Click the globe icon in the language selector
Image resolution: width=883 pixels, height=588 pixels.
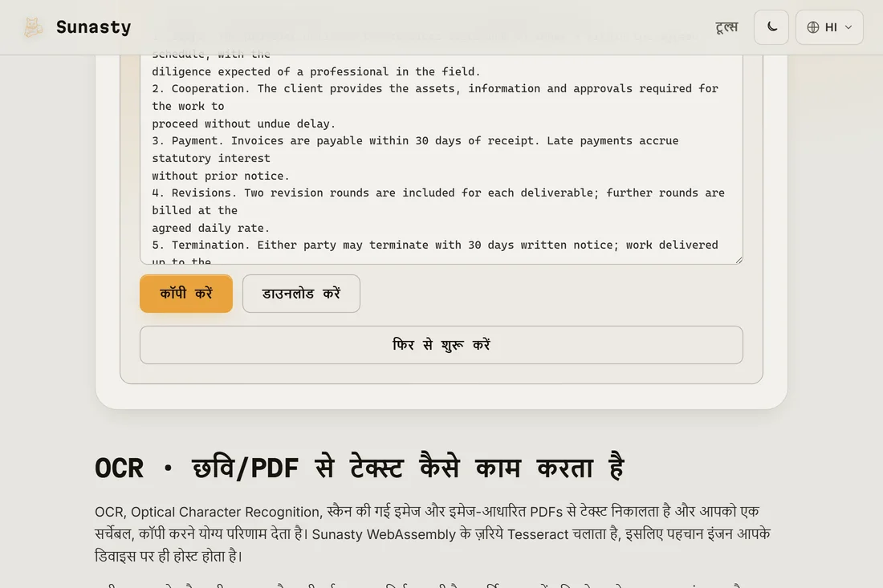[812, 27]
